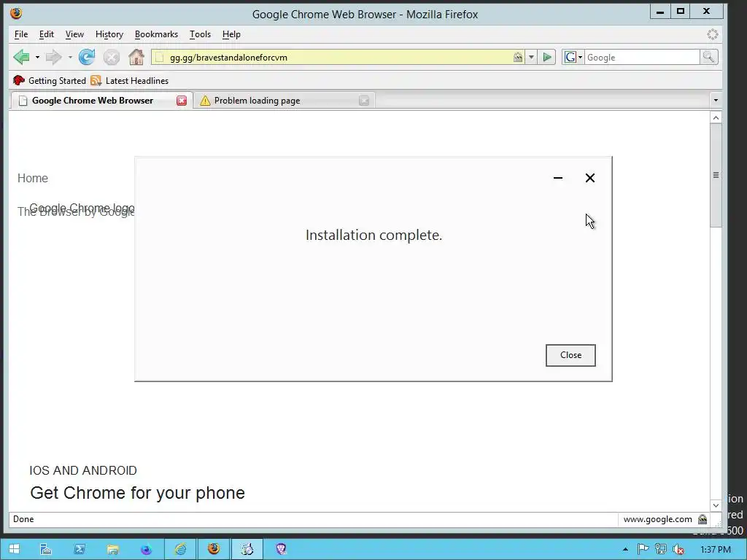Close the Problem loading page tab
Screen dimensions: 747x560
(x=364, y=101)
